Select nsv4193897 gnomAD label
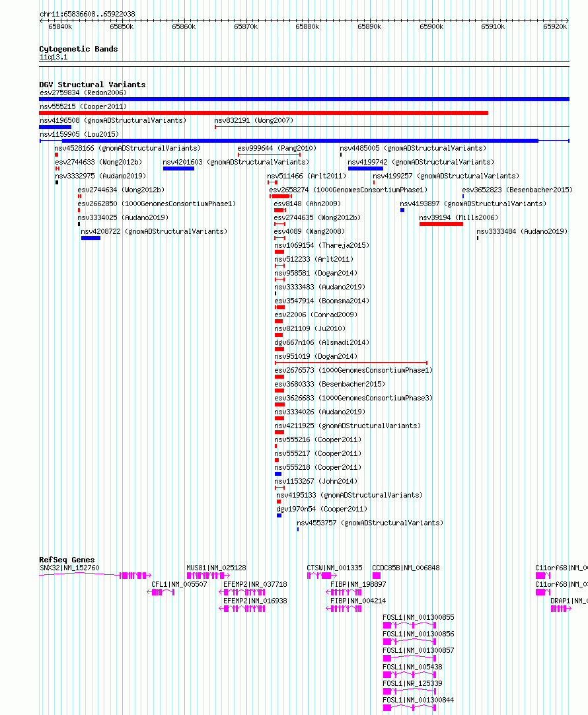The image size is (588, 715). 473,204
